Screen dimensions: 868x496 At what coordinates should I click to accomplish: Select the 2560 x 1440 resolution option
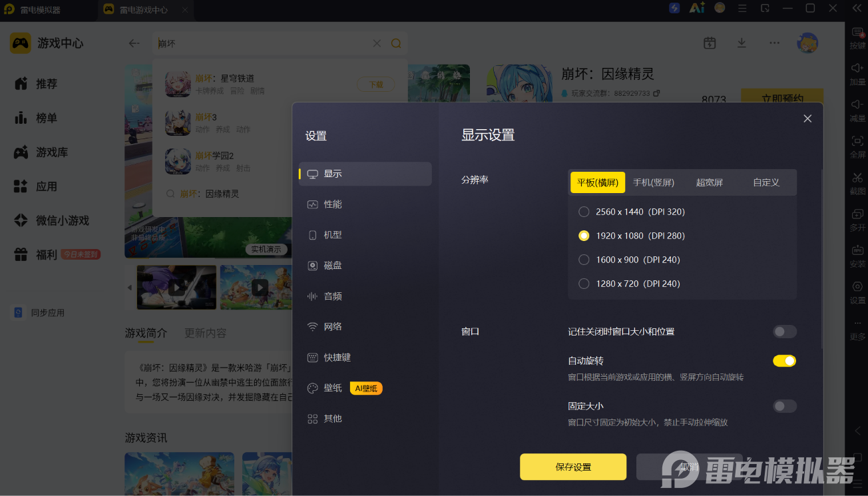point(584,212)
